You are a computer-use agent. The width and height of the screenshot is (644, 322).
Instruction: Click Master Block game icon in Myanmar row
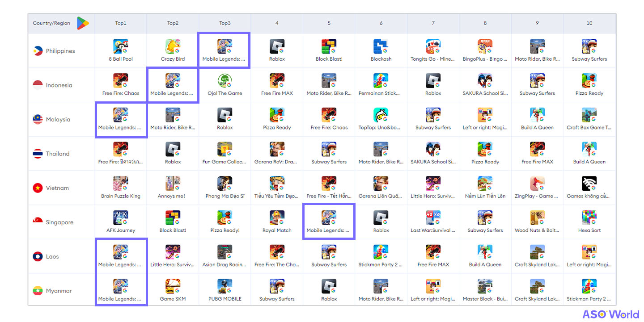pyautogui.click(x=485, y=286)
